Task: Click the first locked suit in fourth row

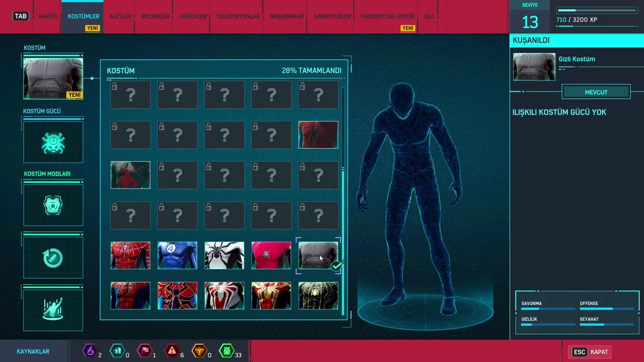Action: (130, 215)
